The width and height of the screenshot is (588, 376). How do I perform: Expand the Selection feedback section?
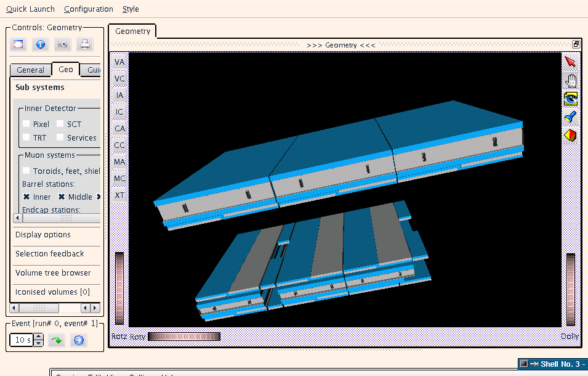pos(50,254)
